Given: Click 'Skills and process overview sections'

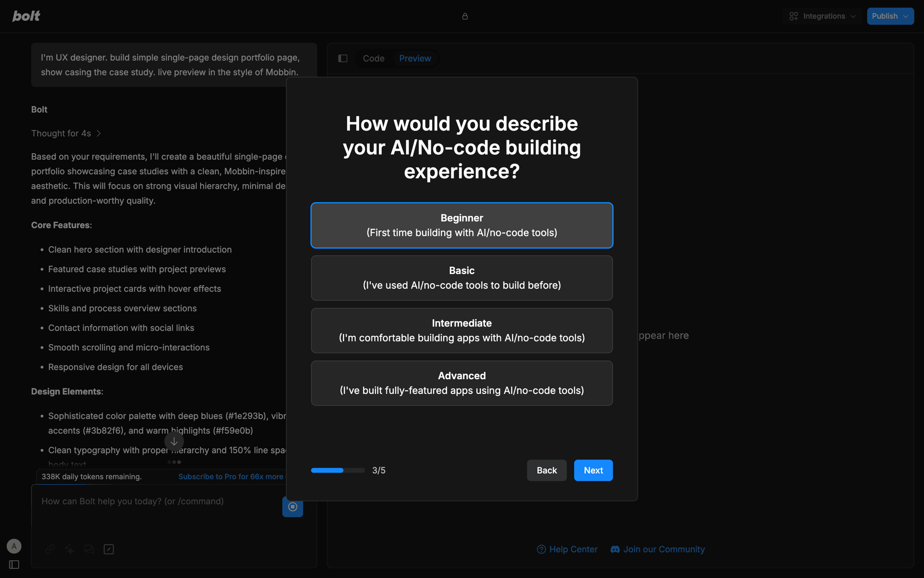Looking at the screenshot, I should point(122,308).
